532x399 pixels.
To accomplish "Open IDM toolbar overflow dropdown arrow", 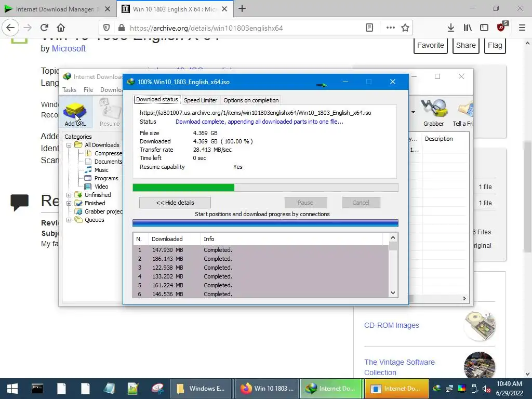I will [413, 112].
